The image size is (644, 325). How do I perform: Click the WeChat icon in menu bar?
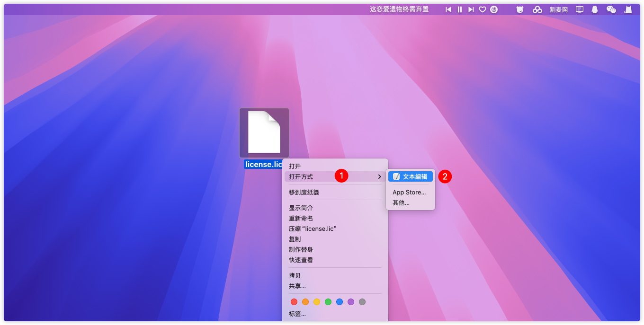click(611, 9)
